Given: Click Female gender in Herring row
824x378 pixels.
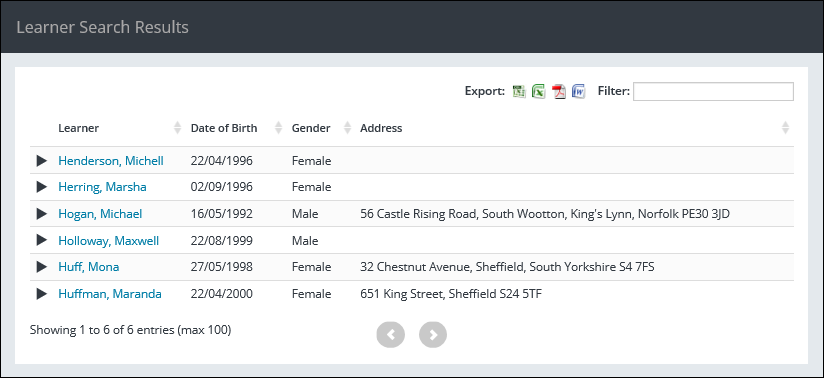Looking at the screenshot, I should [x=312, y=187].
